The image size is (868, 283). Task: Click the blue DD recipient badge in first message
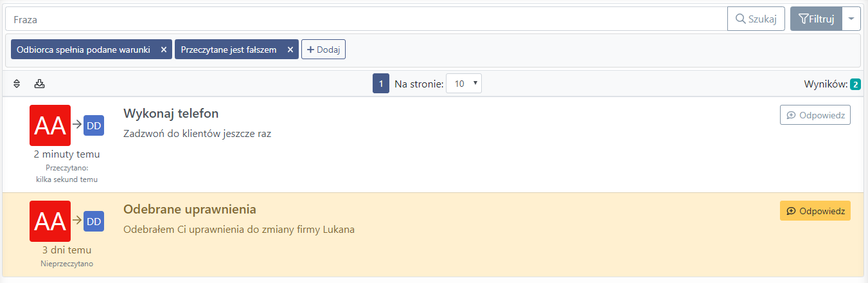coord(94,125)
